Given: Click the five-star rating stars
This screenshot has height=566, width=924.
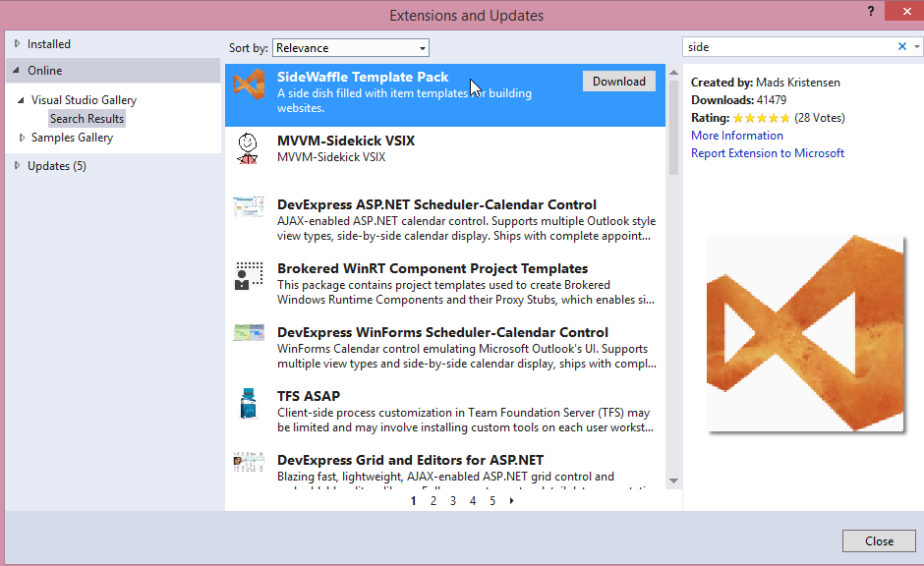Looking at the screenshot, I should (762, 118).
